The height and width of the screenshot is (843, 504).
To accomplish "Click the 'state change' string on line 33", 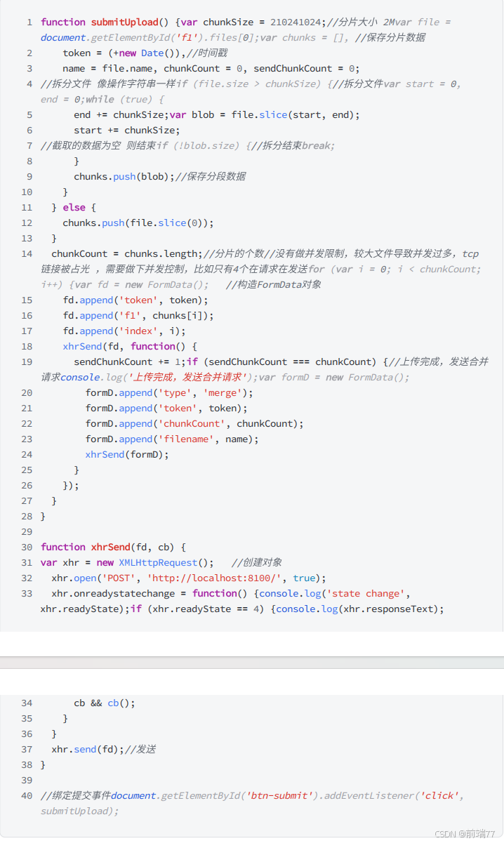I will click(366, 593).
